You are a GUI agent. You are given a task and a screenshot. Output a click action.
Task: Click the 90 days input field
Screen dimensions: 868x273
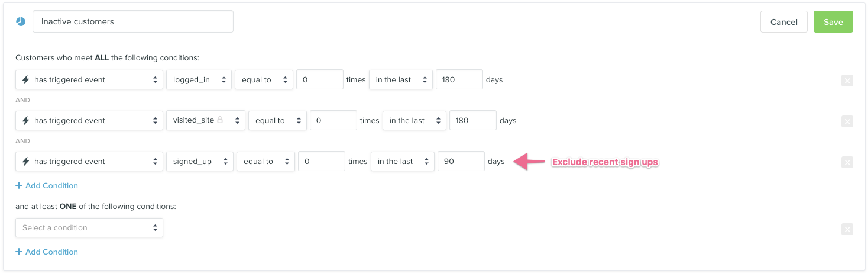tap(461, 162)
